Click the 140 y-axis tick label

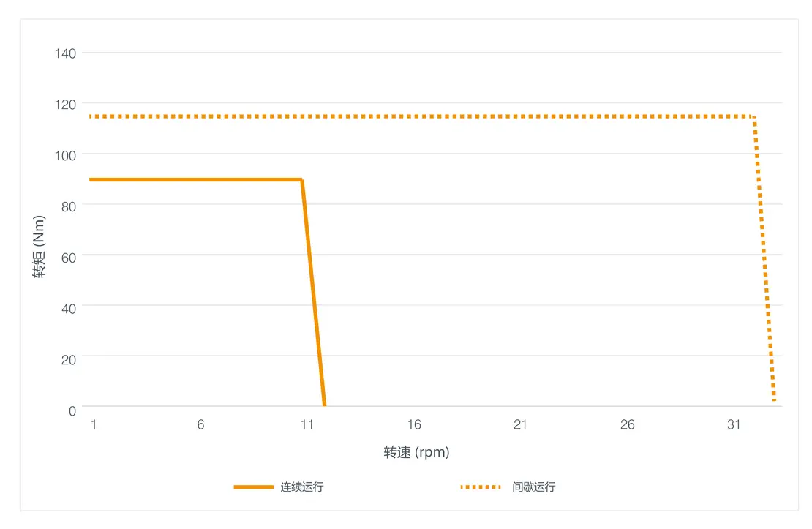pos(65,53)
